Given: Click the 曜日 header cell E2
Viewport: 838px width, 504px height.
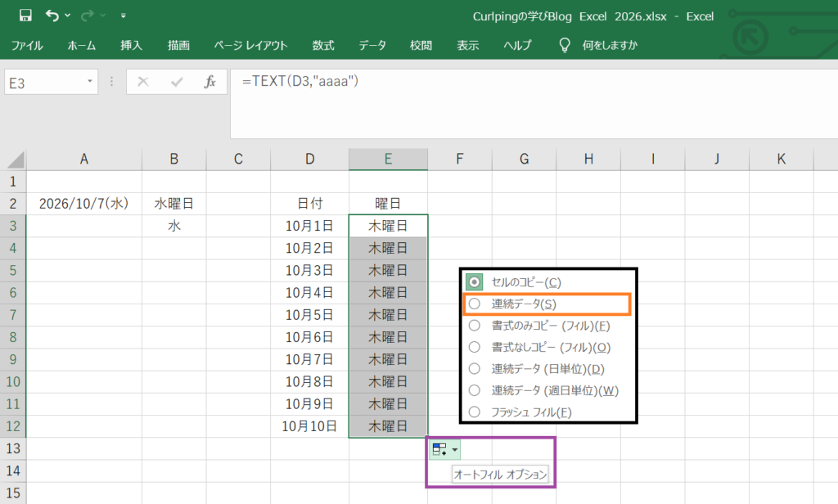Looking at the screenshot, I should [x=388, y=204].
